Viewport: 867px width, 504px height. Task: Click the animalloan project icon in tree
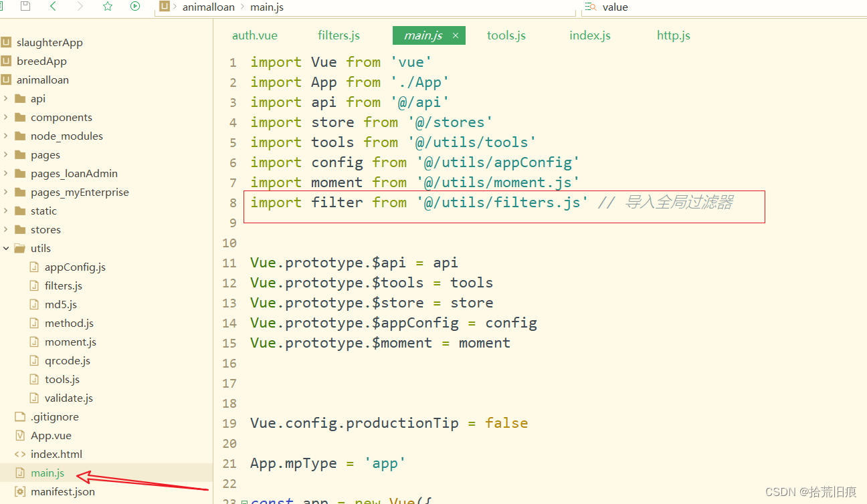tap(6, 80)
